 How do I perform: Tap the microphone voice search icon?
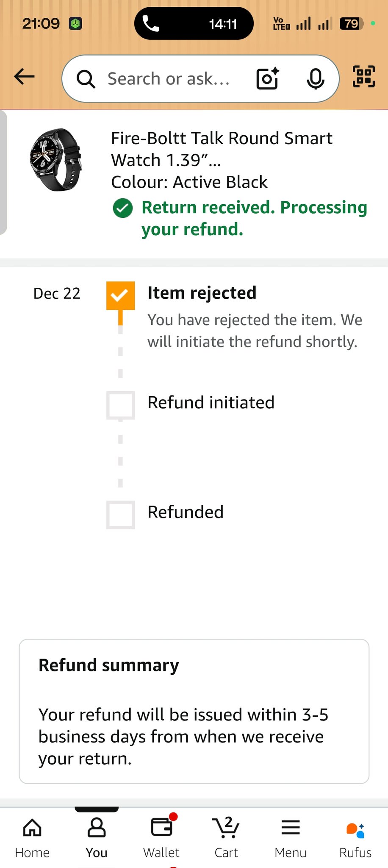point(316,78)
